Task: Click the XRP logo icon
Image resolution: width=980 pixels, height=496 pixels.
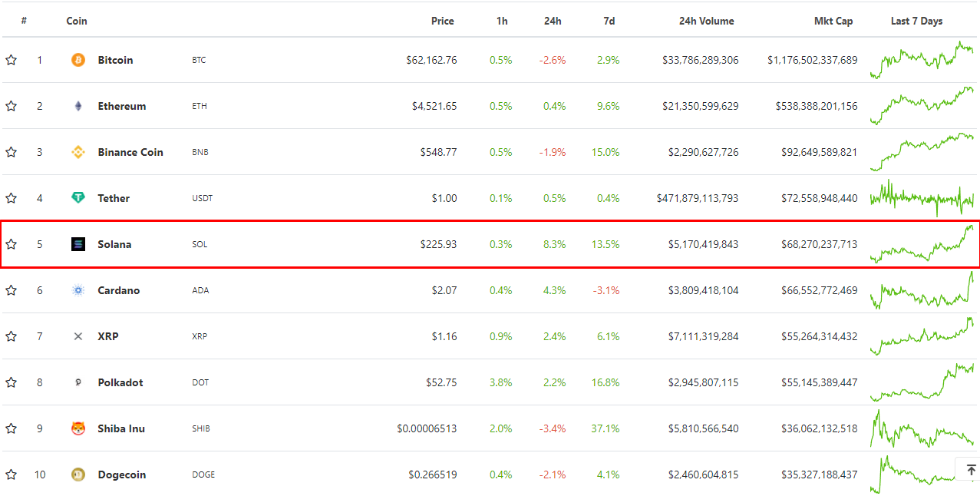Action: pos(78,336)
